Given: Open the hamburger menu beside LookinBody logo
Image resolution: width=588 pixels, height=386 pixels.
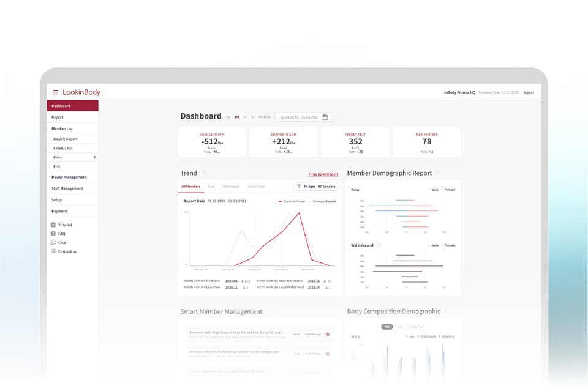Looking at the screenshot, I should tap(56, 92).
